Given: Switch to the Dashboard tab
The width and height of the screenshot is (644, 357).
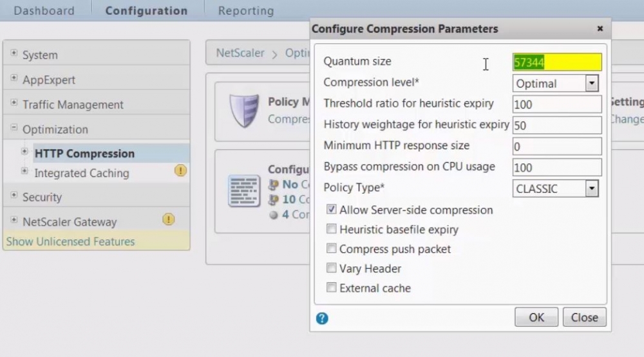Looking at the screenshot, I should pyautogui.click(x=44, y=11).
